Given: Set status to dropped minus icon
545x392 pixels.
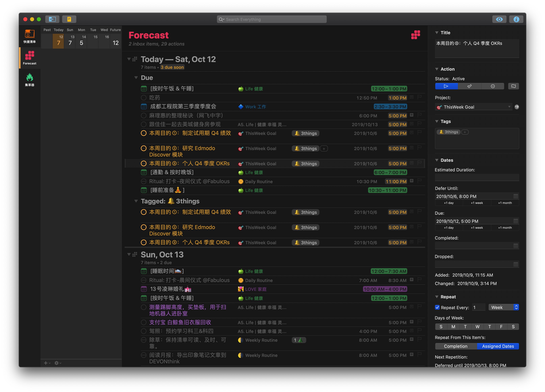Looking at the screenshot, I should click(x=493, y=86).
